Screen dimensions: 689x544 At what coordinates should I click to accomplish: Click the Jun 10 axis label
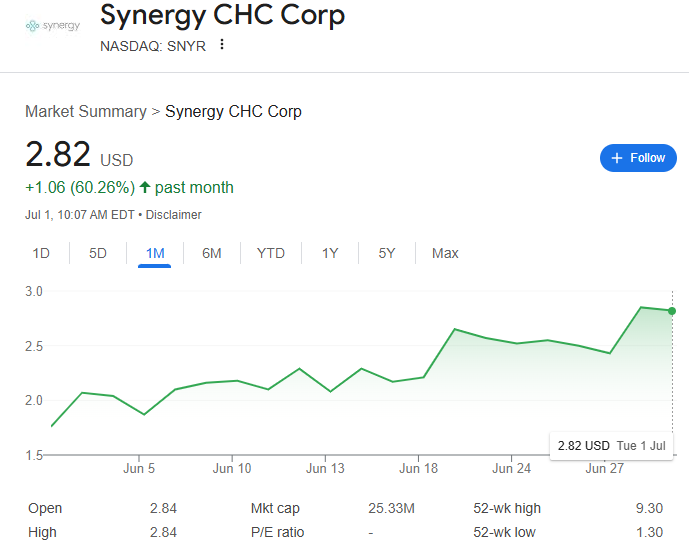pos(232,468)
